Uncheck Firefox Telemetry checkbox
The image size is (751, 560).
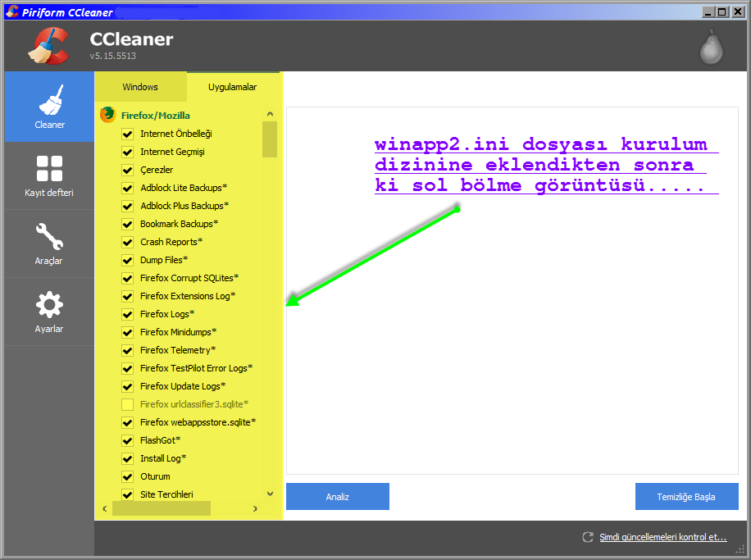click(127, 351)
